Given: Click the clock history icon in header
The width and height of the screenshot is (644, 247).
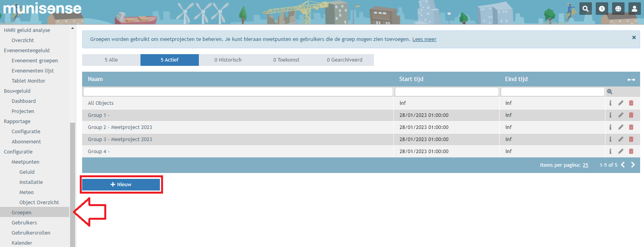Looking at the screenshot, I should coord(602,9).
